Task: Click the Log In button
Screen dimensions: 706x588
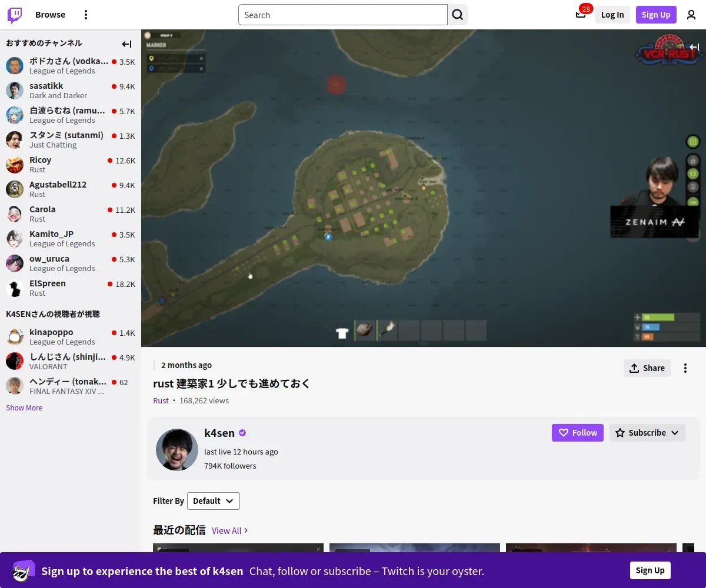Action: coord(612,15)
